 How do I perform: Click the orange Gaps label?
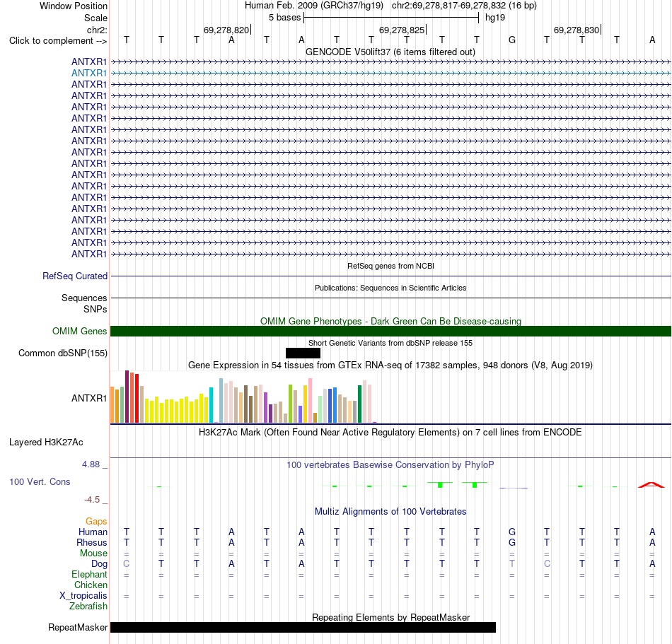(x=96, y=522)
